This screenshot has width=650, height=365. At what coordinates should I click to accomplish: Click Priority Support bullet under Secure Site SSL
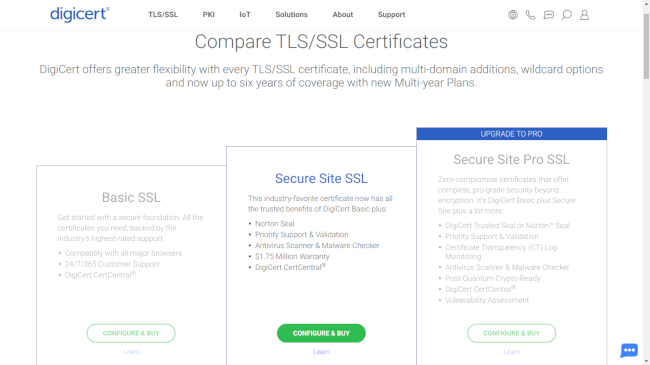[x=302, y=234]
